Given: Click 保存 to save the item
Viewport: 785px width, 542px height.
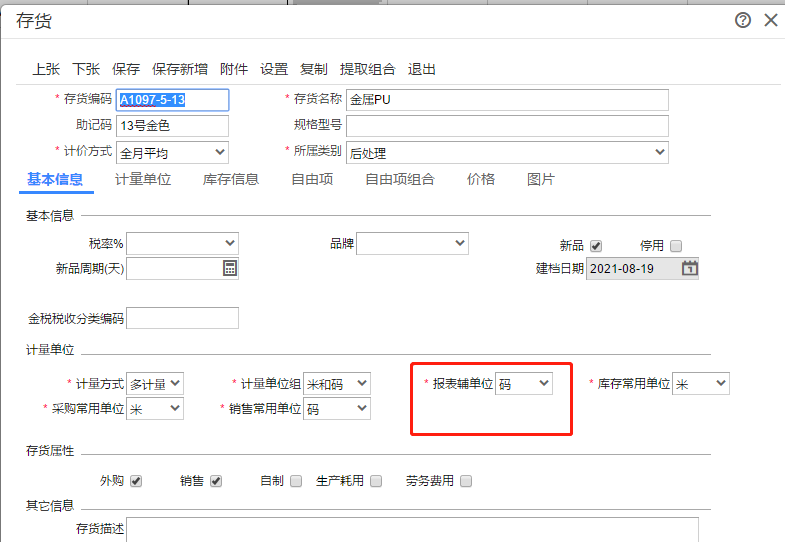Looking at the screenshot, I should coord(126,69).
